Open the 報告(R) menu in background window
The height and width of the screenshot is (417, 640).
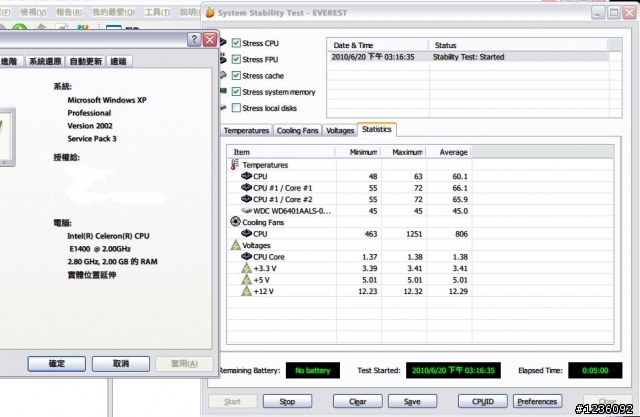[69, 12]
